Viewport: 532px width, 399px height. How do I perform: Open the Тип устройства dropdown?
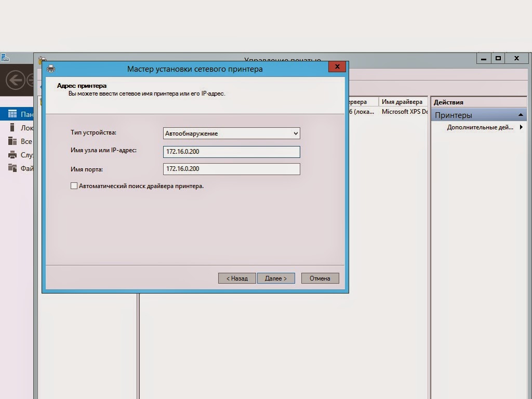(x=231, y=134)
